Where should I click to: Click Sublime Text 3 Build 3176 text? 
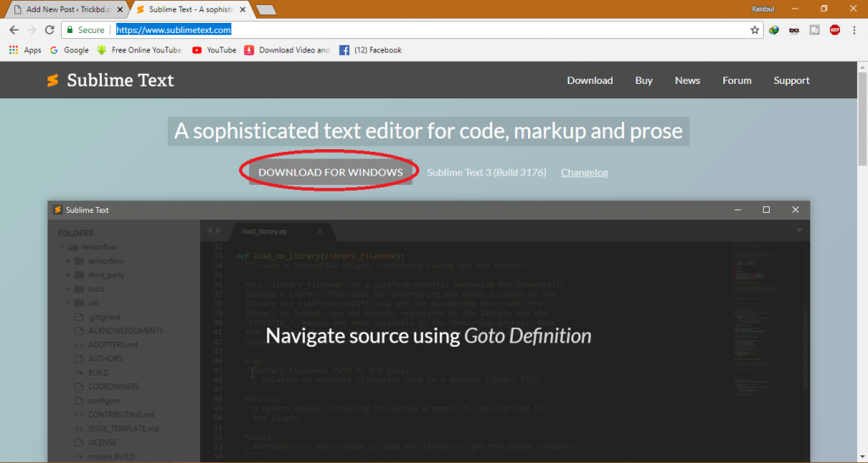click(486, 172)
